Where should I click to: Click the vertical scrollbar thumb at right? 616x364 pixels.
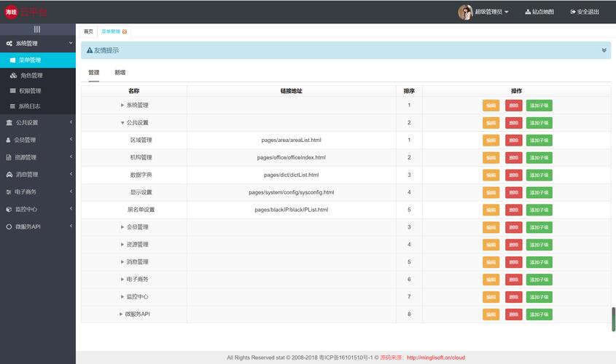[613, 320]
